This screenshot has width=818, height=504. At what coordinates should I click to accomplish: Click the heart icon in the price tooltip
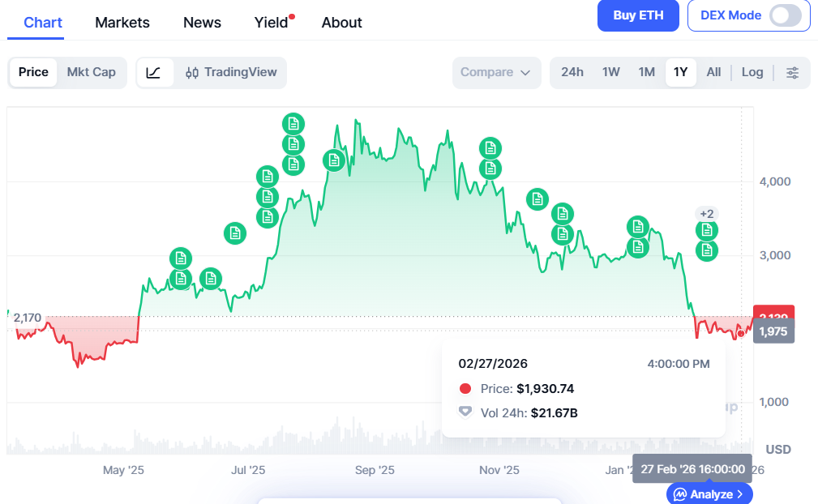coord(464,412)
